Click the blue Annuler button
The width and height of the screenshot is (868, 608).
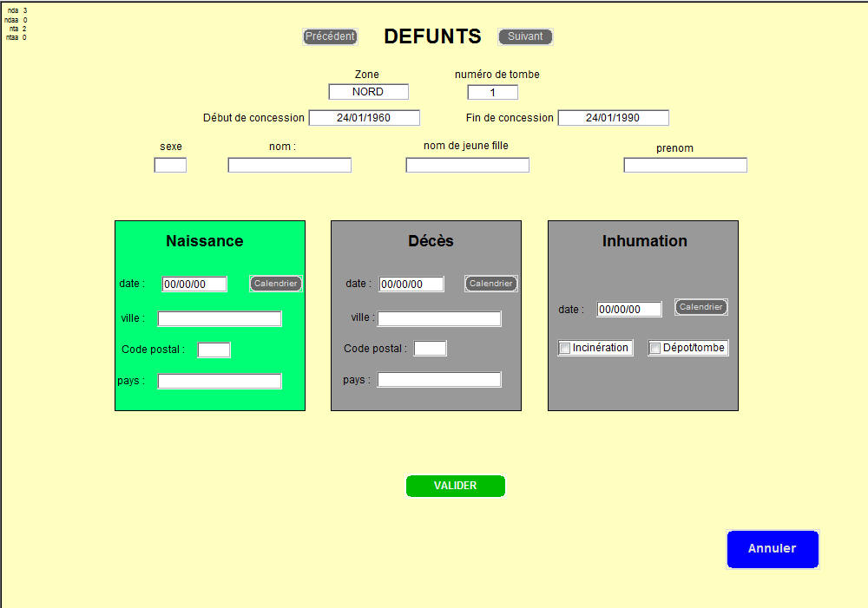[772, 549]
